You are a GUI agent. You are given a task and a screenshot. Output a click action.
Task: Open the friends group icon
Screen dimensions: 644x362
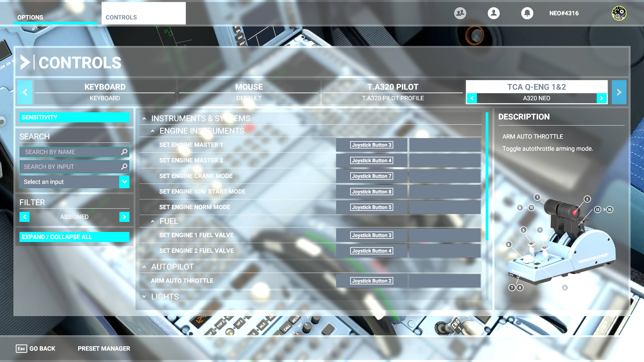click(460, 13)
